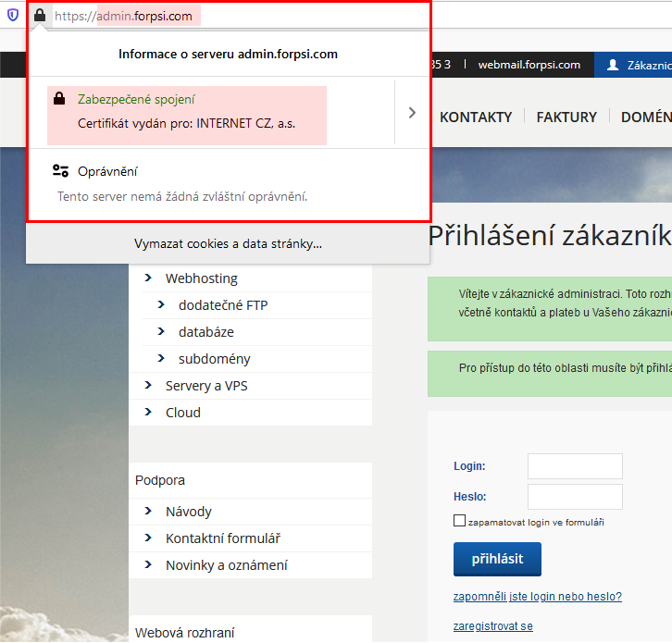Open the Novinky a oznámení link
The width and height of the screenshot is (672, 643).
pos(226,565)
